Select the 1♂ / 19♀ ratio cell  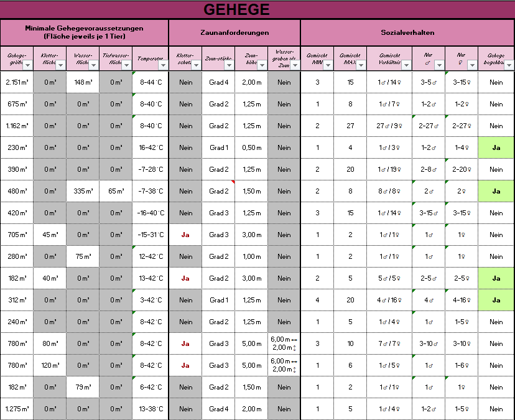point(389,169)
